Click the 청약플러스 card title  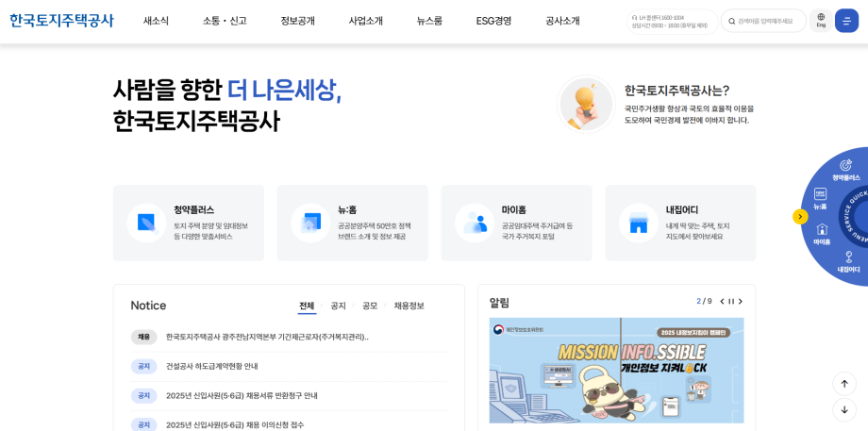pos(193,210)
